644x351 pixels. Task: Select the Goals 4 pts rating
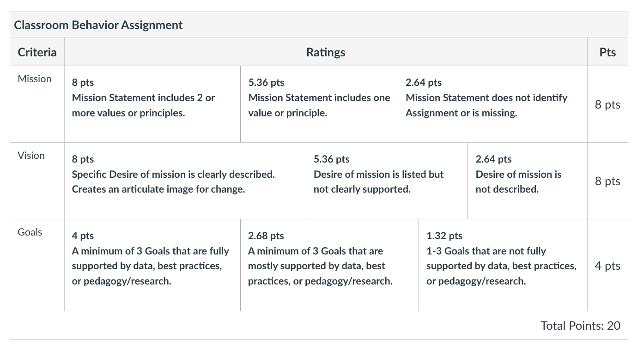(152, 265)
